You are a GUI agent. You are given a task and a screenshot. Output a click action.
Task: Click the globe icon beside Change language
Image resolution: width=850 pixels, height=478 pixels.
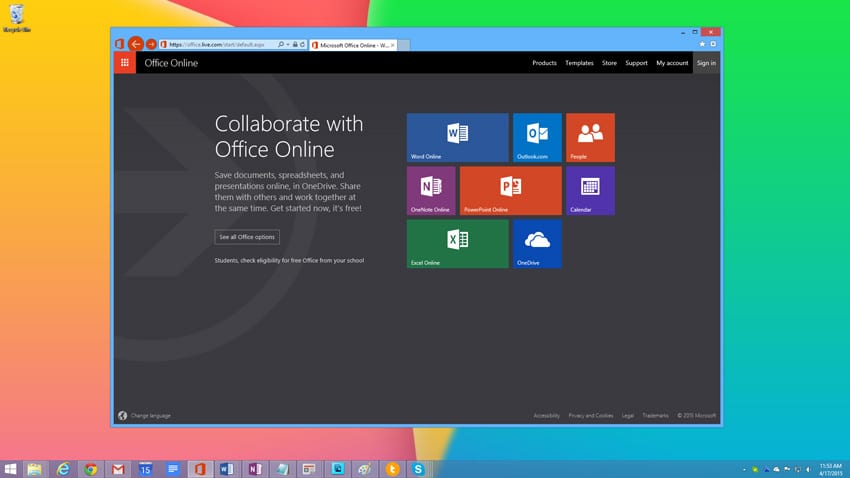123,416
